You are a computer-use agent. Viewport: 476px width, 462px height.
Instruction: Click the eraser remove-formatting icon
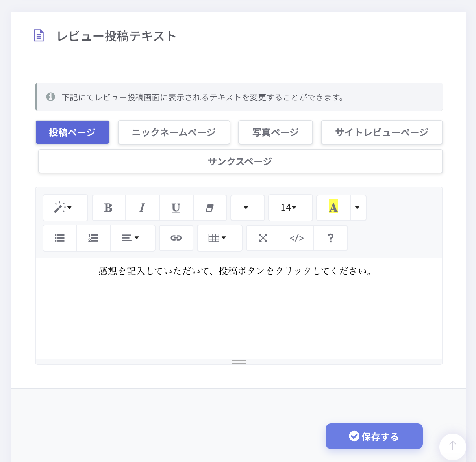tap(210, 208)
